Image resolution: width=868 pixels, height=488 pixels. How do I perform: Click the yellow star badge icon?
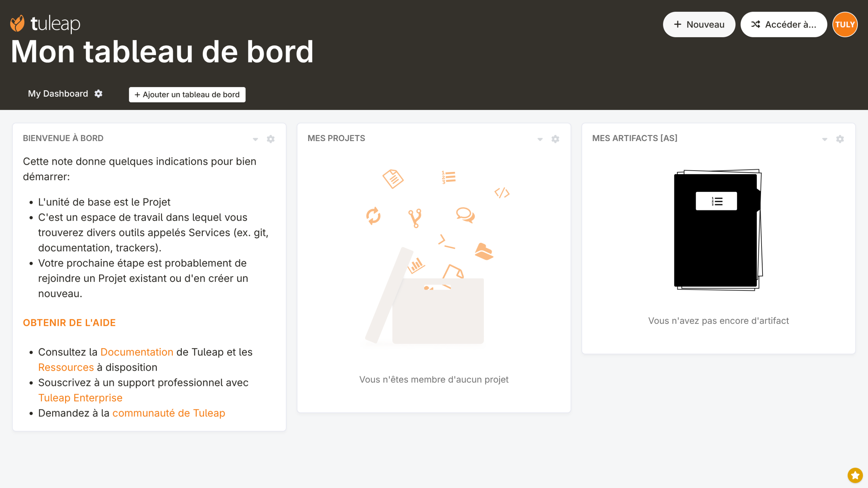[855, 475]
